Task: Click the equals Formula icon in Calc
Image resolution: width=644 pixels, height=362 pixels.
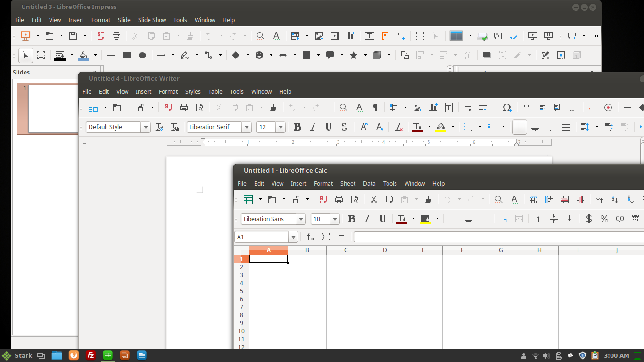Action: coord(341,237)
